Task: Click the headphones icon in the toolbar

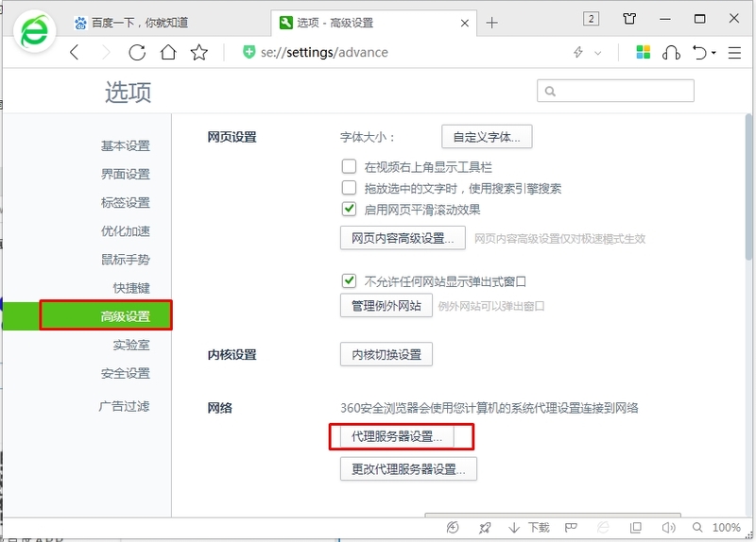Action: pos(671,52)
